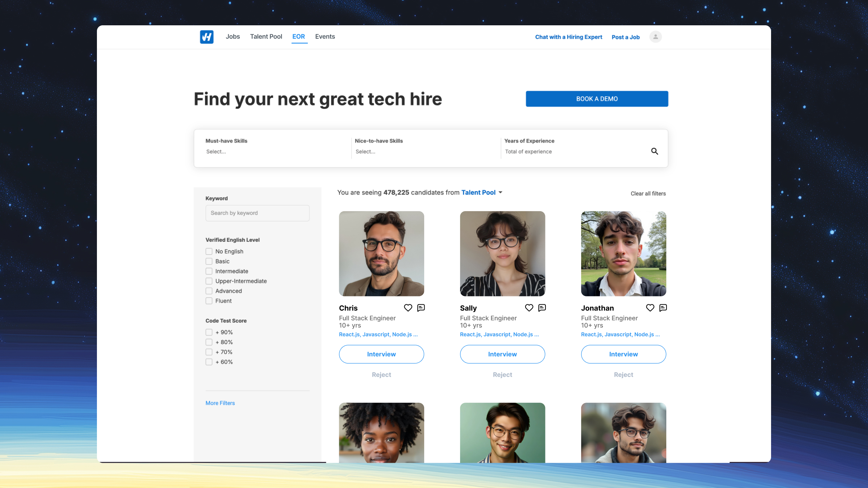
Task: Enable the + 60% code test score
Action: click(209, 362)
